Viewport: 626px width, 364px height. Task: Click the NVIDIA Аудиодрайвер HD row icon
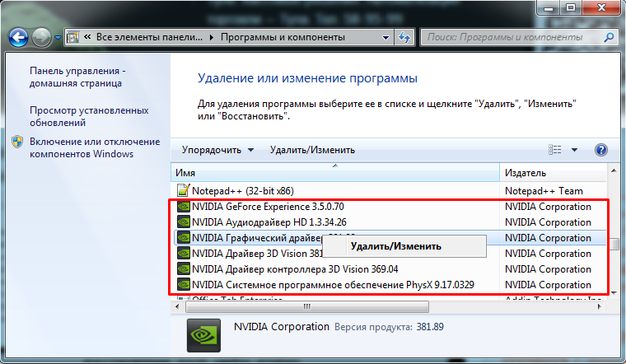[x=183, y=222]
